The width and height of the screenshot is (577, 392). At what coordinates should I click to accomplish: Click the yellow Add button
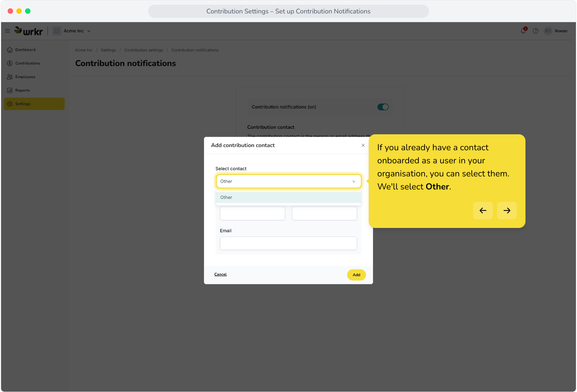(x=356, y=275)
